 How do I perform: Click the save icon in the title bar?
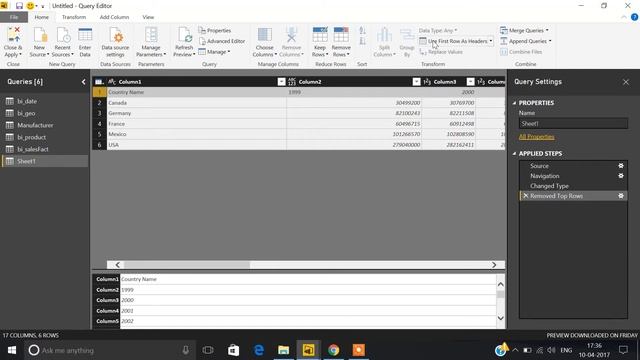coord(19,6)
